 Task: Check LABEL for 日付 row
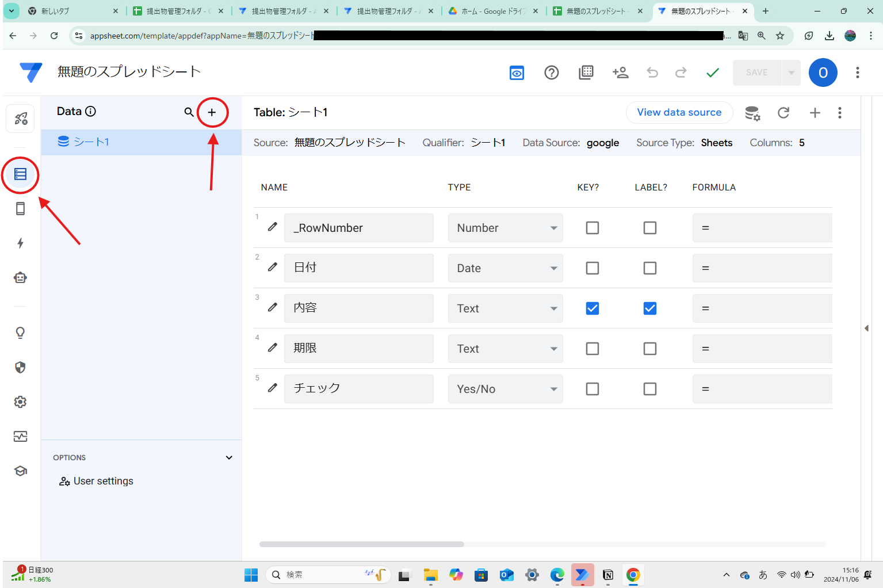point(650,268)
